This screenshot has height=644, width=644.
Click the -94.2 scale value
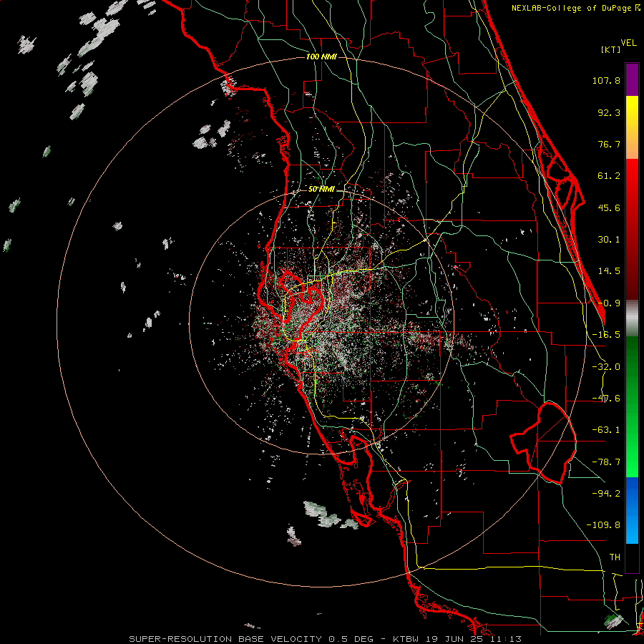point(606,493)
